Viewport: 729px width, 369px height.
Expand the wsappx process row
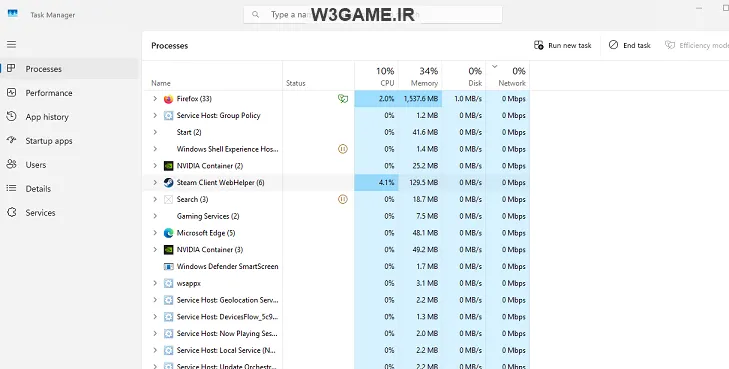(x=155, y=283)
